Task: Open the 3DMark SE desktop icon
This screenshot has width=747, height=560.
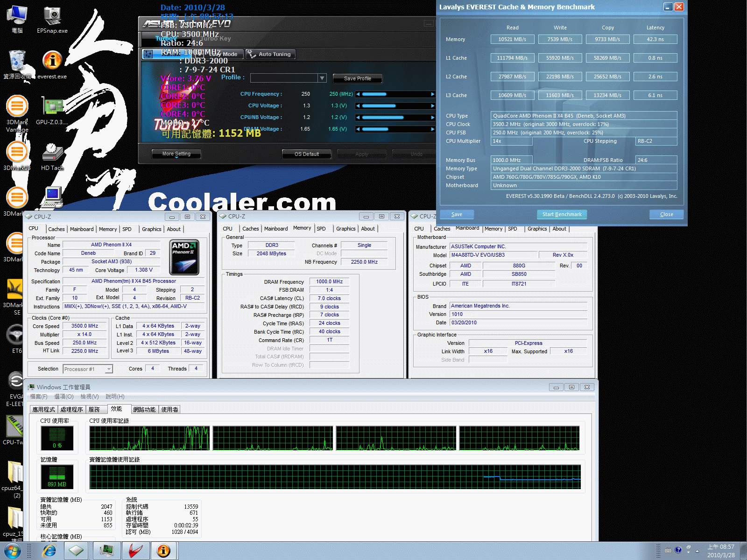Action: click(x=14, y=297)
